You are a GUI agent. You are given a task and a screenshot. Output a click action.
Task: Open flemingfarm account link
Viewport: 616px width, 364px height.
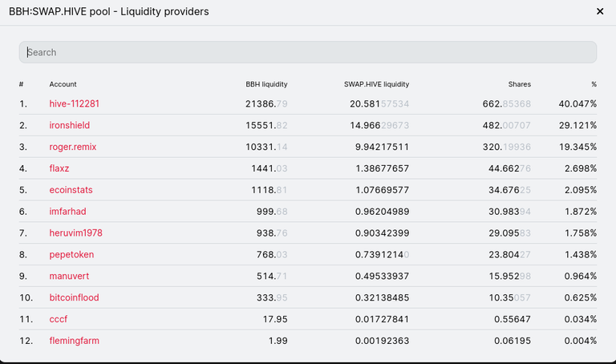75,341
